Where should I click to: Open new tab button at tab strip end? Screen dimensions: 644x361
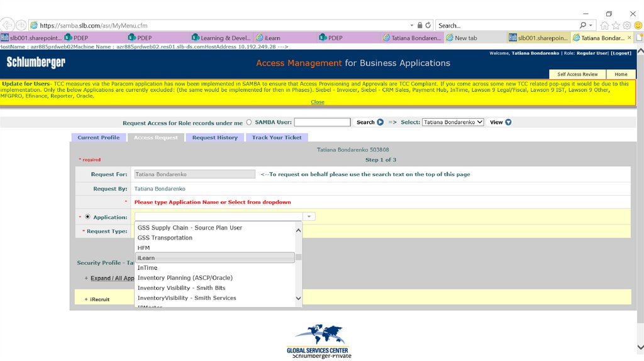click(640, 37)
